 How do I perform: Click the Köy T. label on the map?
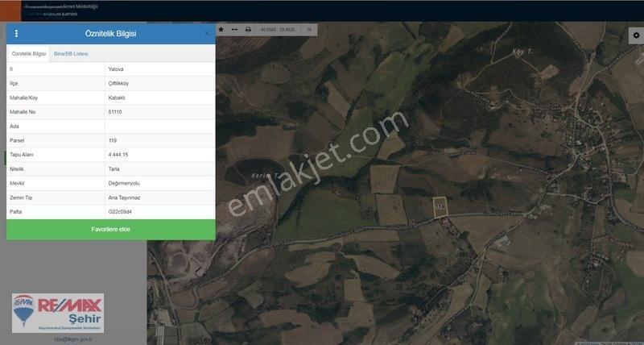(522, 52)
